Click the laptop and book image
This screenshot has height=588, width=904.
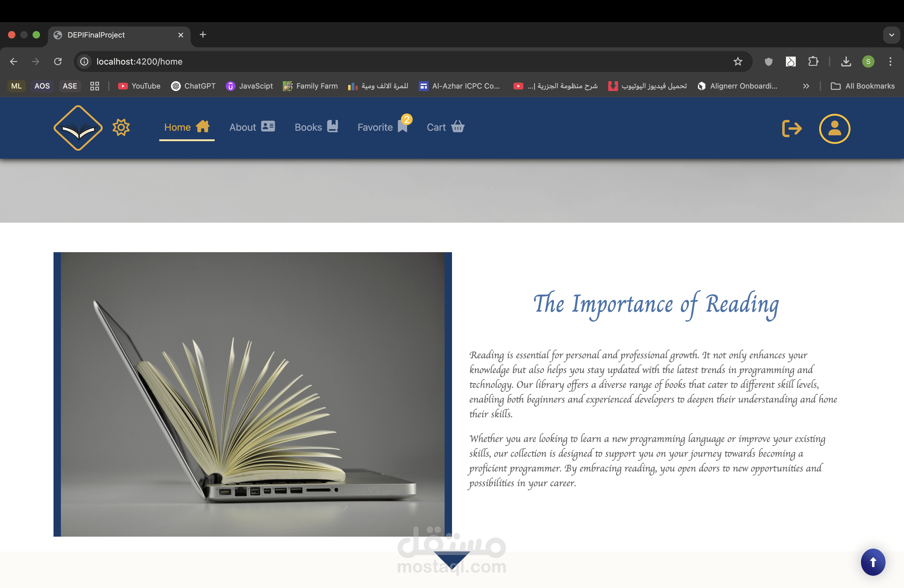252,394
